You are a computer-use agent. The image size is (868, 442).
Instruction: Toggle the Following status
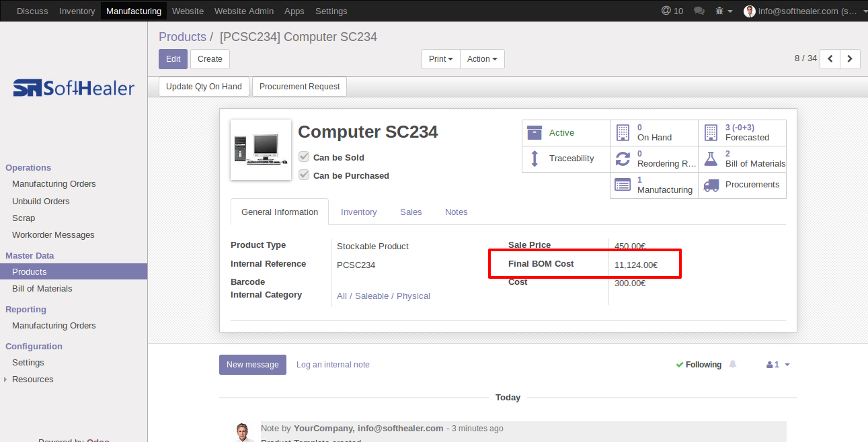(x=699, y=365)
